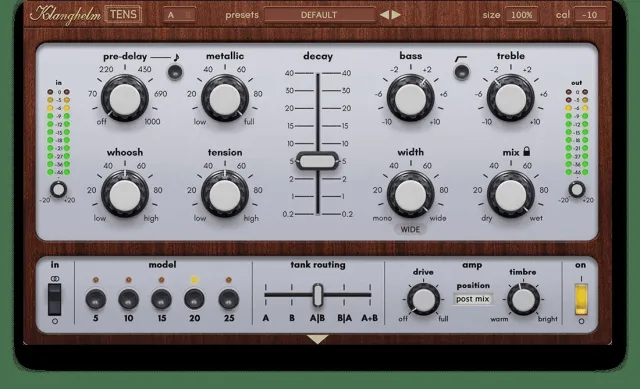Click the stereo link icon above in switch
Viewport: 640px width, 389px height.
click(x=55, y=278)
